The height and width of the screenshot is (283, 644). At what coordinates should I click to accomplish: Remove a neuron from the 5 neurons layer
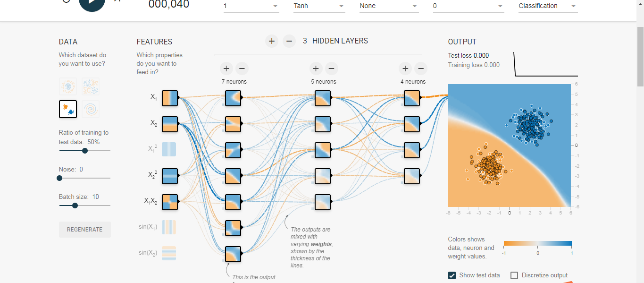[x=332, y=69]
